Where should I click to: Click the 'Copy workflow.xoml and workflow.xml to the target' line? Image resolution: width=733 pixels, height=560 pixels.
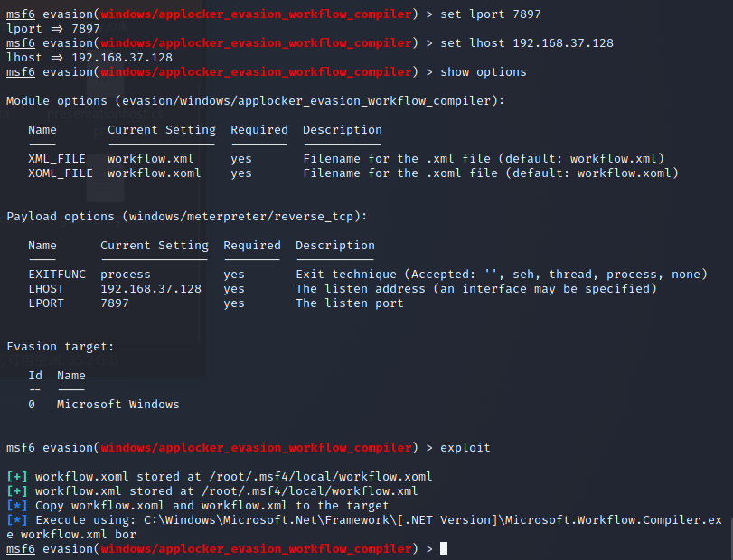pos(197,506)
